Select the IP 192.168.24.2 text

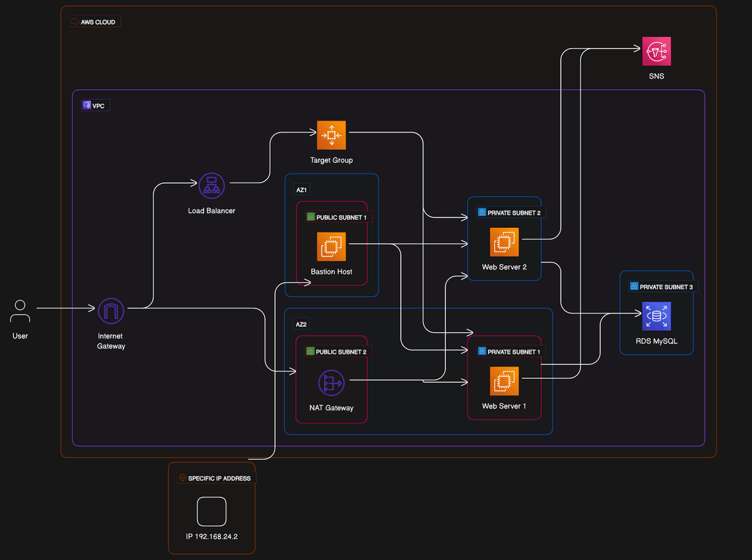[211, 537]
